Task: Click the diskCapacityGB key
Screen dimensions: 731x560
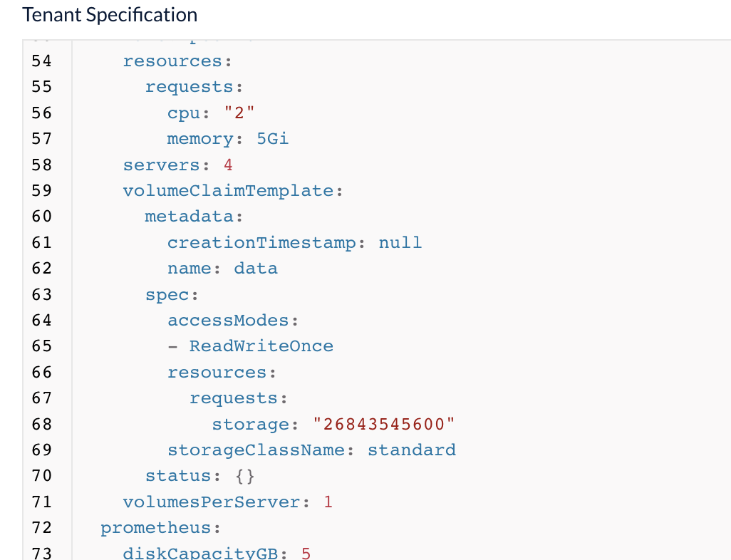Action: pos(199,553)
